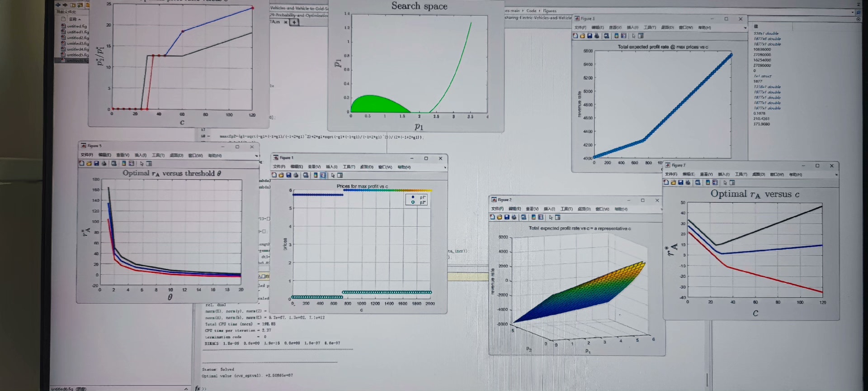Select untitled.fig in current folder list
The width and height of the screenshot is (868, 391).
(75, 26)
